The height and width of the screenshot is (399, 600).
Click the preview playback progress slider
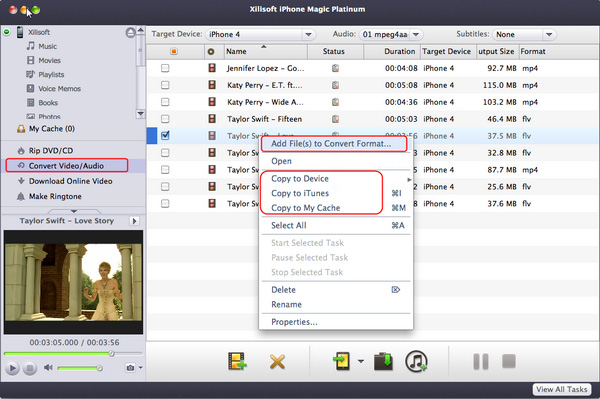tap(73, 354)
